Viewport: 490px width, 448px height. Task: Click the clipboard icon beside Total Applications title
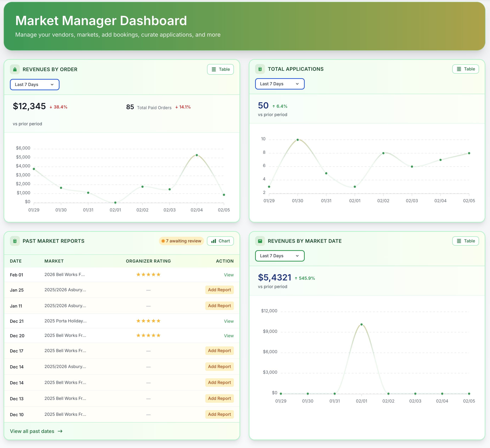point(260,69)
